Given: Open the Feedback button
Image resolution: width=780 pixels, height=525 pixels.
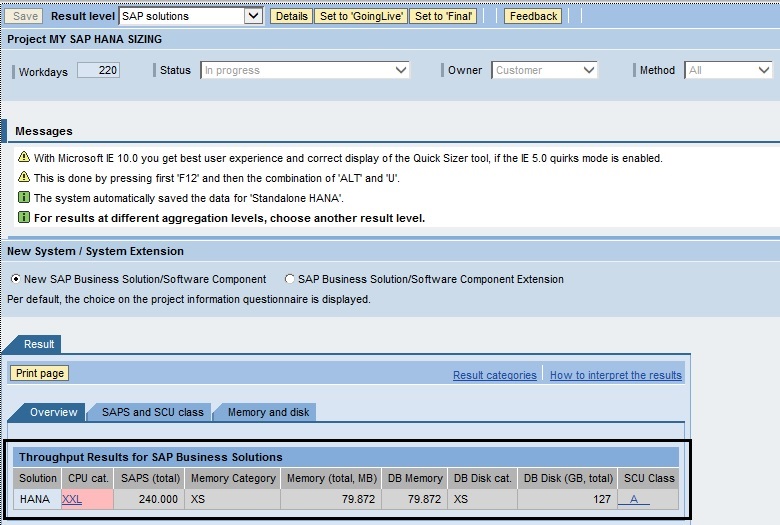Looking at the screenshot, I should click(x=533, y=16).
